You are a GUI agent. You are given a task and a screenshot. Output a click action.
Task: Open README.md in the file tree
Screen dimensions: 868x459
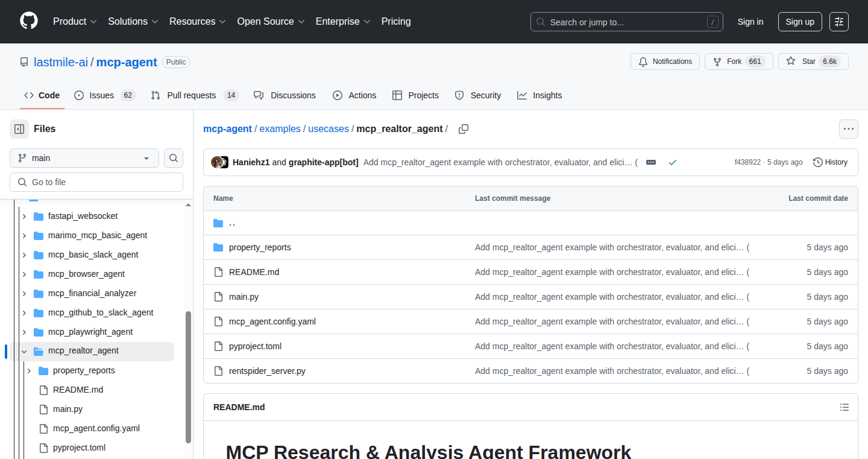tap(78, 390)
